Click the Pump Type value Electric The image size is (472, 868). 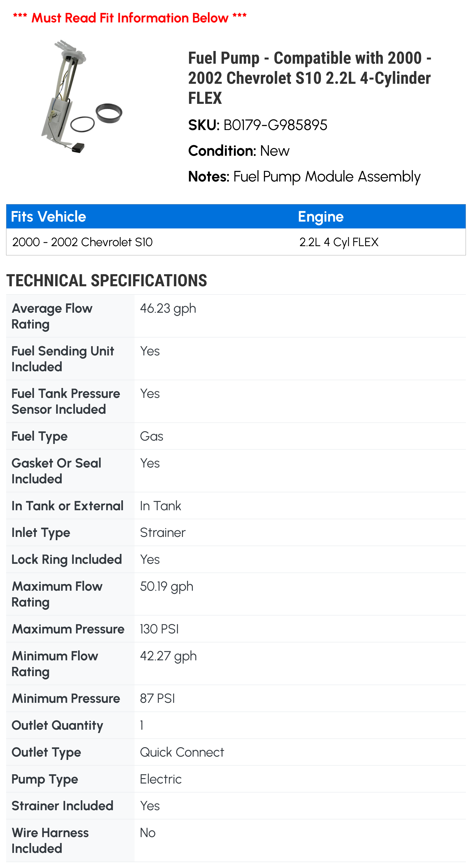pos(161,779)
